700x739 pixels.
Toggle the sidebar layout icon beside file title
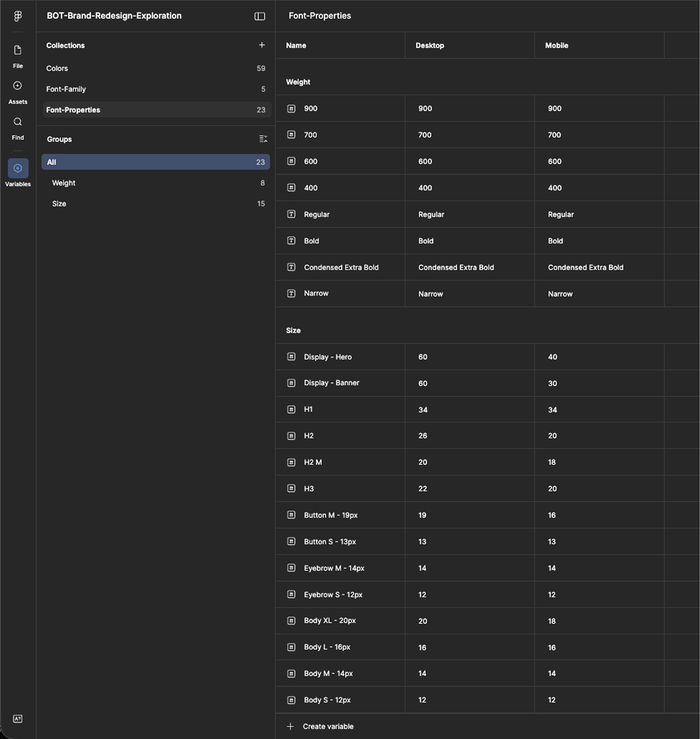click(x=260, y=17)
